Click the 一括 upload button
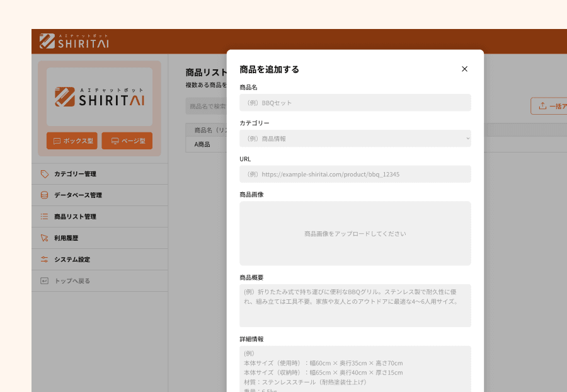This screenshot has width=567, height=392. (x=549, y=106)
